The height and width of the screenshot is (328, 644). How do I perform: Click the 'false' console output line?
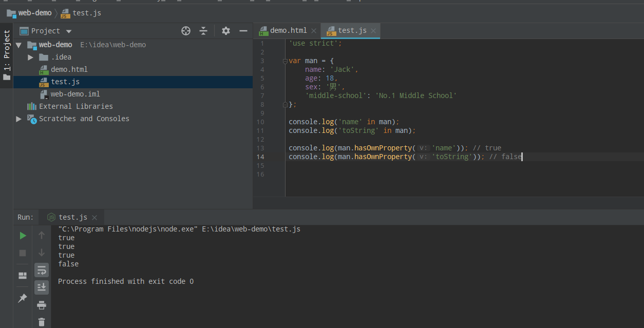[68, 264]
